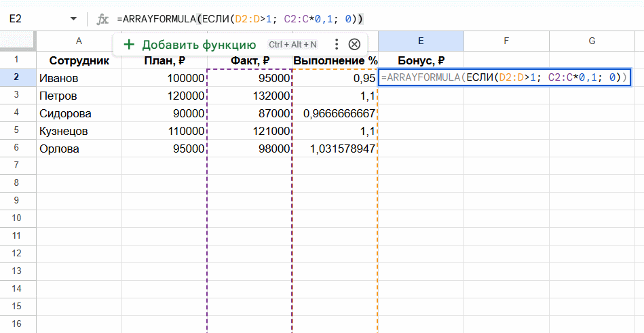Click the cell containing 0,9666666667
This screenshot has width=644, height=333.
click(x=335, y=113)
